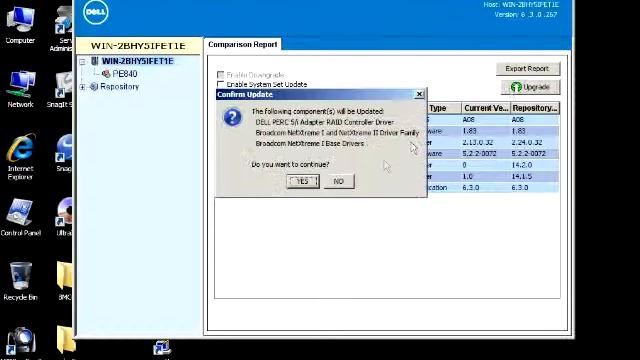The image size is (640, 360).
Task: Toggle the Enable Downgrade checkbox
Action: pos(220,75)
